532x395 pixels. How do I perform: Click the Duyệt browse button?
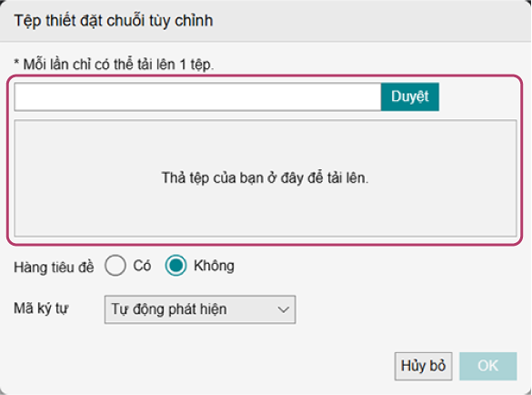[410, 96]
